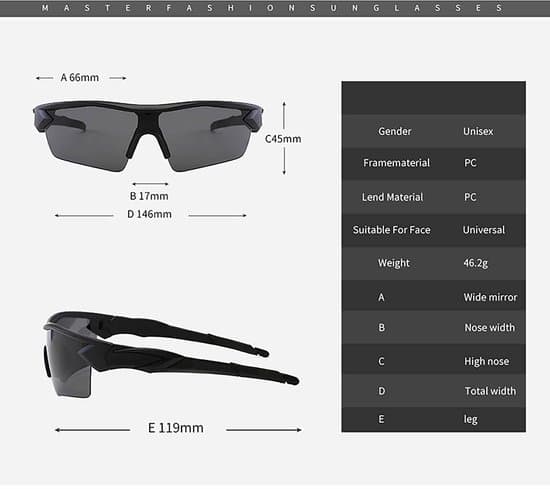This screenshot has height=489, width=550.
Task: Click the front-view sunglasses image
Action: tap(148, 136)
